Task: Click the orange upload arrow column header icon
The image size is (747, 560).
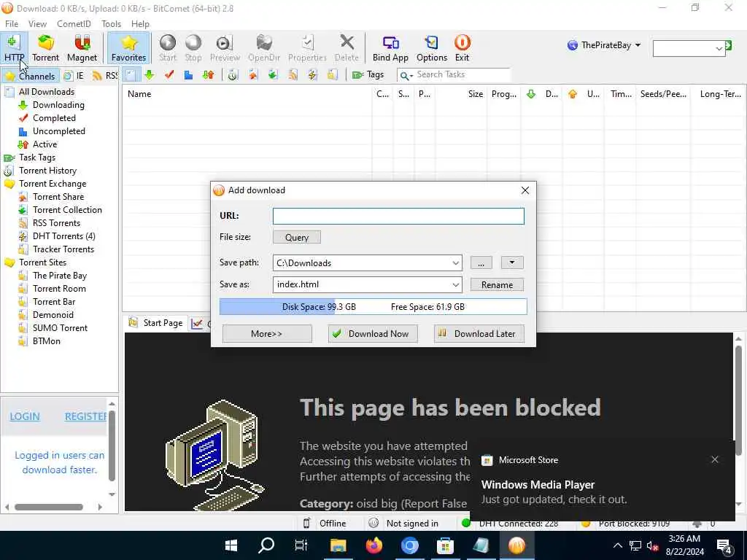Action: [572, 94]
